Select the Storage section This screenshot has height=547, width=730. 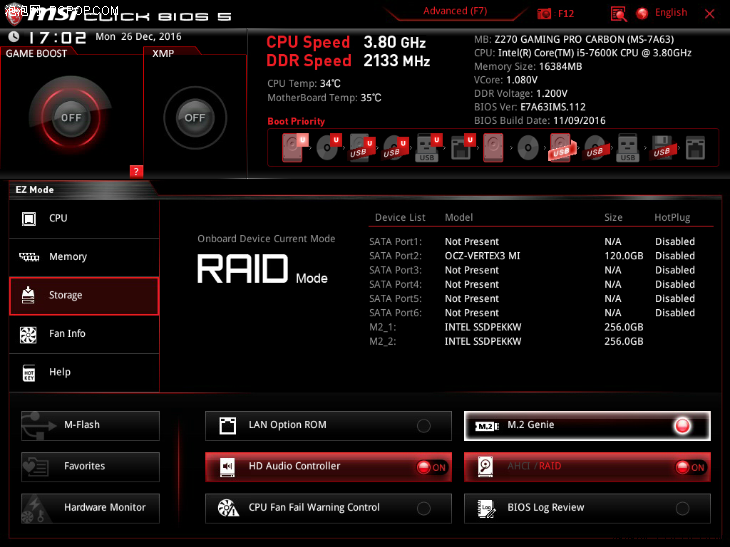click(x=84, y=296)
